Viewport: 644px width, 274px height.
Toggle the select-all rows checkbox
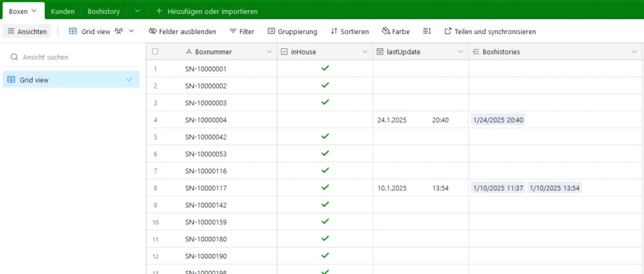pyautogui.click(x=155, y=52)
